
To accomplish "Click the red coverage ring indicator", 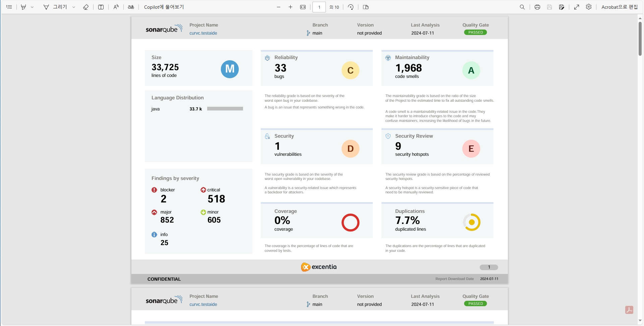I will (350, 223).
